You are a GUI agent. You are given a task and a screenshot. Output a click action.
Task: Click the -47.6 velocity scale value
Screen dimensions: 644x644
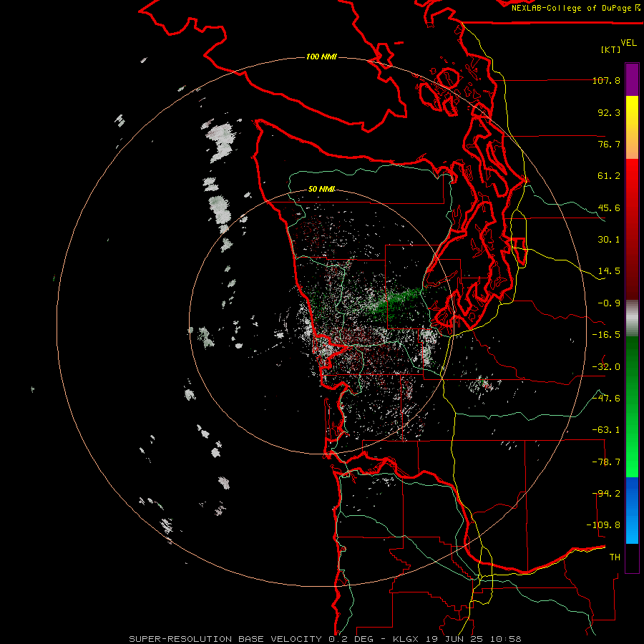tap(606, 399)
